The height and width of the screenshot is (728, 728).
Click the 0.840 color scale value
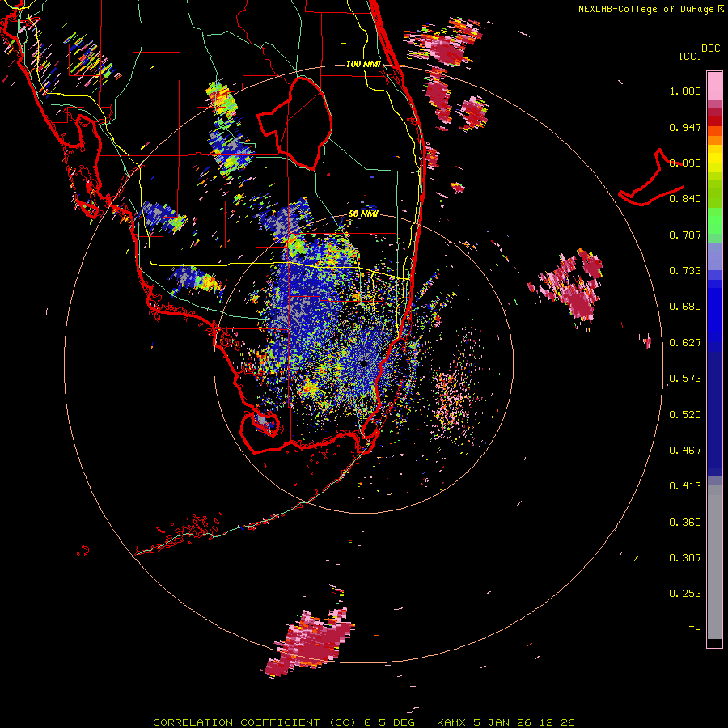[685, 199]
